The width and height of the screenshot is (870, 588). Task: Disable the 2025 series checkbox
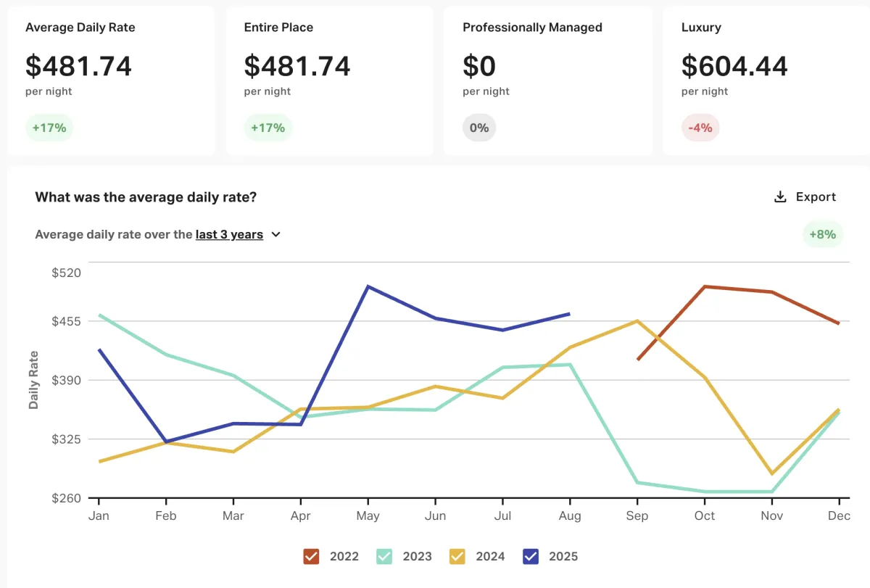point(531,557)
